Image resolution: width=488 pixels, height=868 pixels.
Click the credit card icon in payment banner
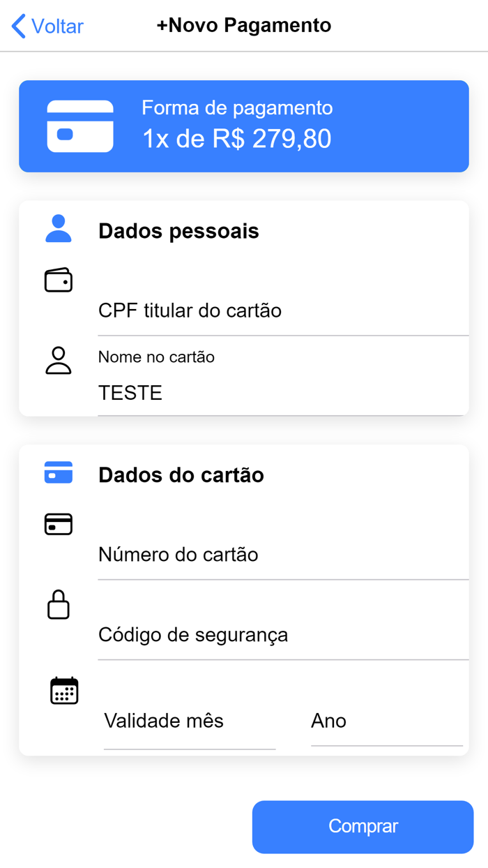point(79,126)
